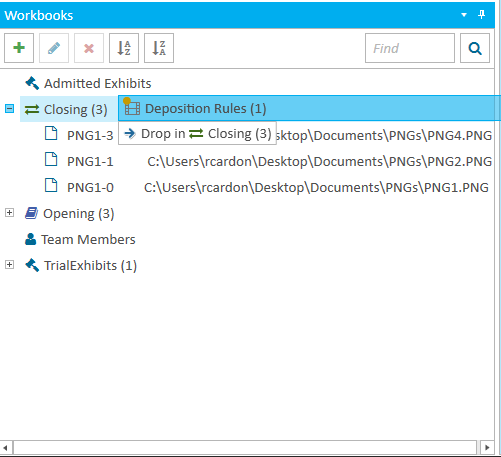The width and height of the screenshot is (501, 457).
Task: Select the PNG1-0 document item
Action: point(90,188)
